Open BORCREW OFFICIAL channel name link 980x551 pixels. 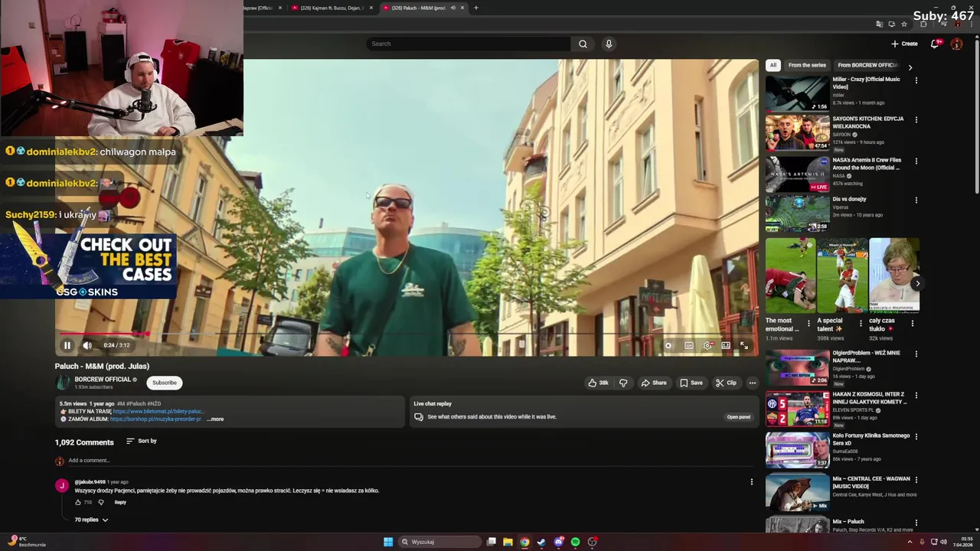pos(103,380)
